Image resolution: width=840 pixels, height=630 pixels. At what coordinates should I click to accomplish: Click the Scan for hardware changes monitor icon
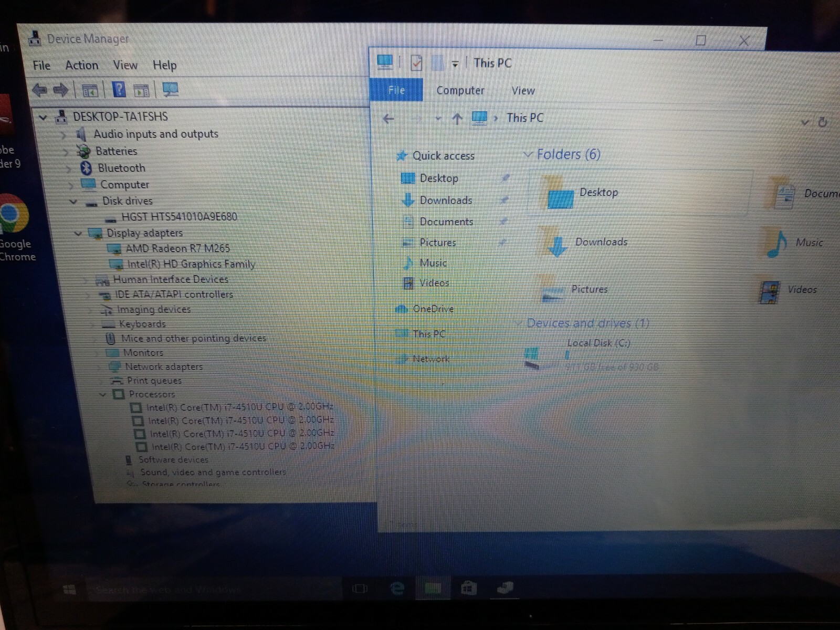click(171, 90)
